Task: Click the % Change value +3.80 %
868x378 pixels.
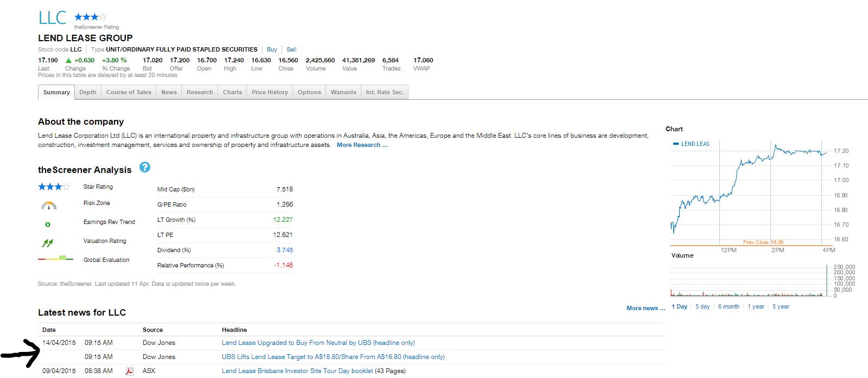Action: [x=114, y=60]
